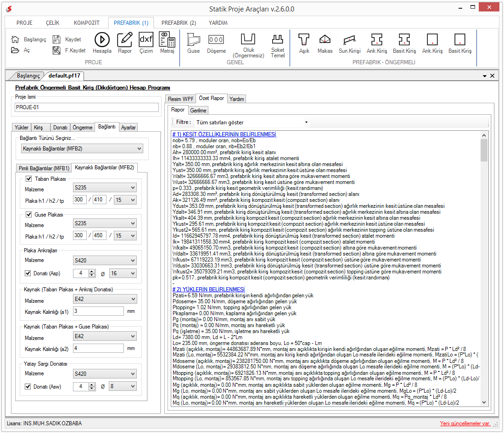
Task: Click the Proje İsmi input field
Action: click(86, 107)
